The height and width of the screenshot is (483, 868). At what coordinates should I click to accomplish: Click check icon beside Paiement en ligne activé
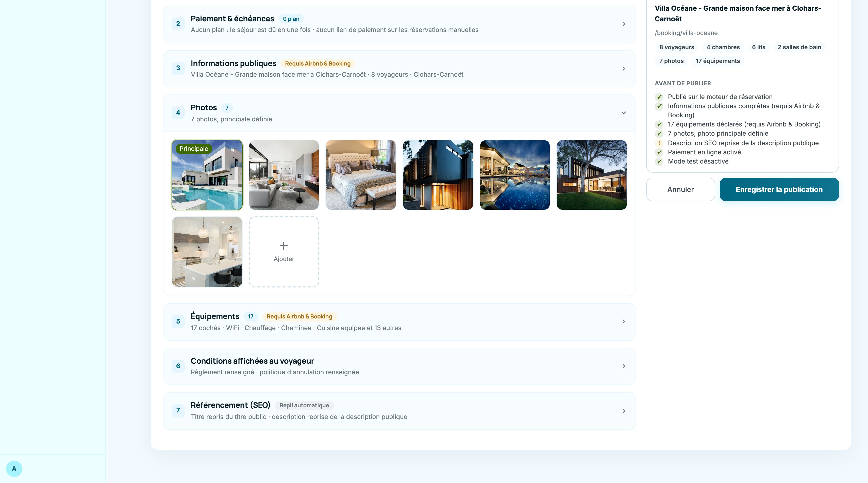click(659, 152)
